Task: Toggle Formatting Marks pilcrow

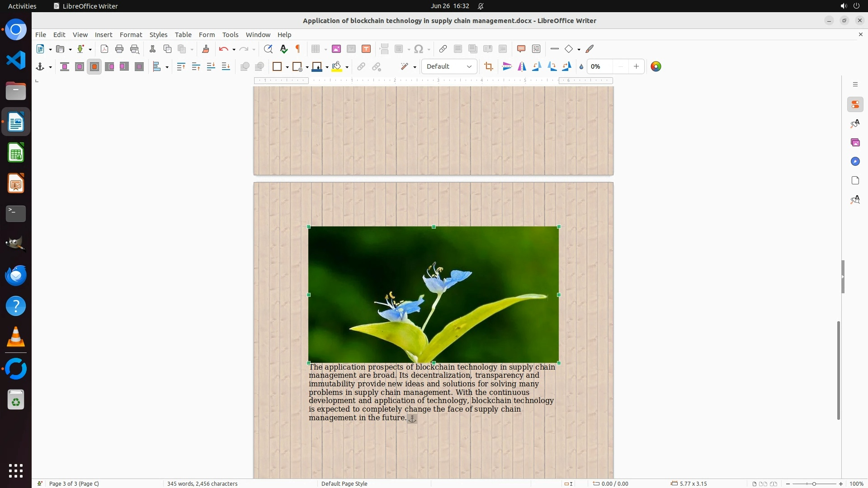Action: click(298, 49)
